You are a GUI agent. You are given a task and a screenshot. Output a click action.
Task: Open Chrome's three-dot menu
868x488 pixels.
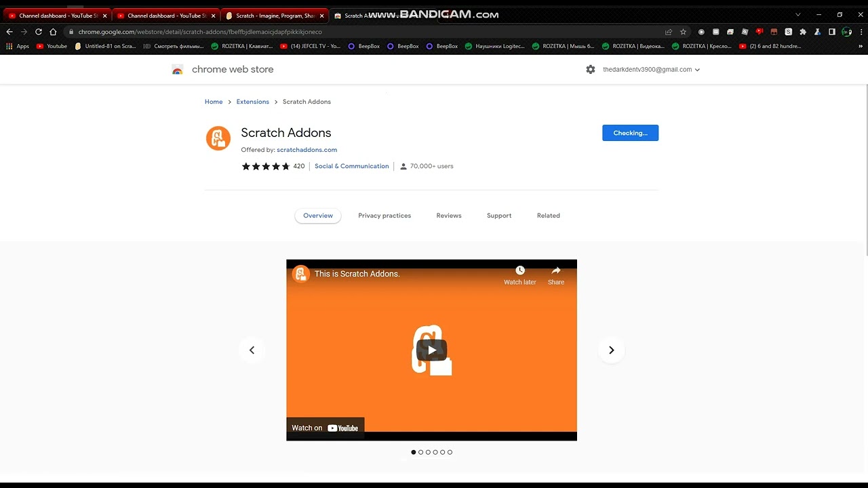point(861,32)
